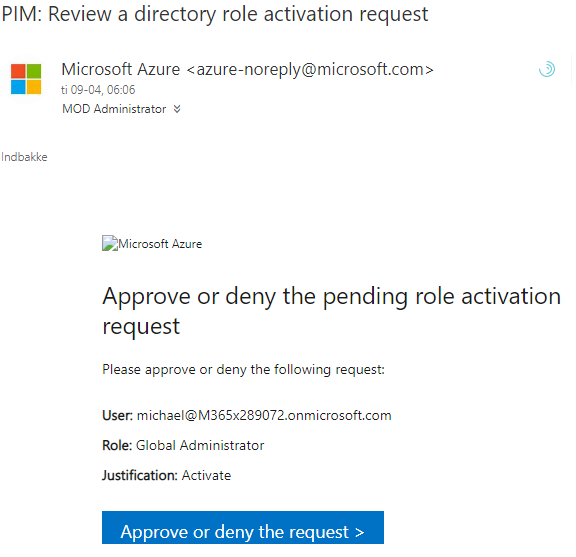576x557 pixels.
Task: Click the bold User: label
Action: (x=117, y=416)
